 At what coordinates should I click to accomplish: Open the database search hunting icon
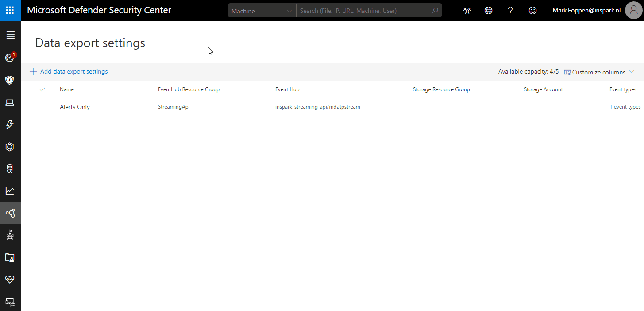point(10,169)
